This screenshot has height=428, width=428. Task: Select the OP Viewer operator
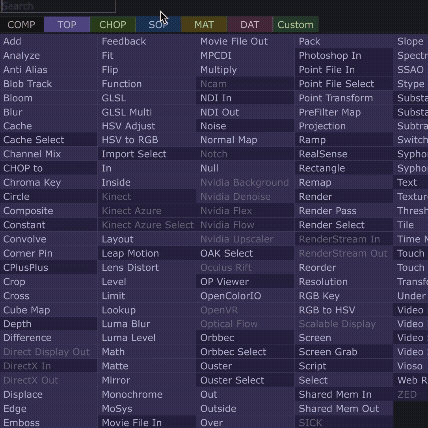point(245,282)
